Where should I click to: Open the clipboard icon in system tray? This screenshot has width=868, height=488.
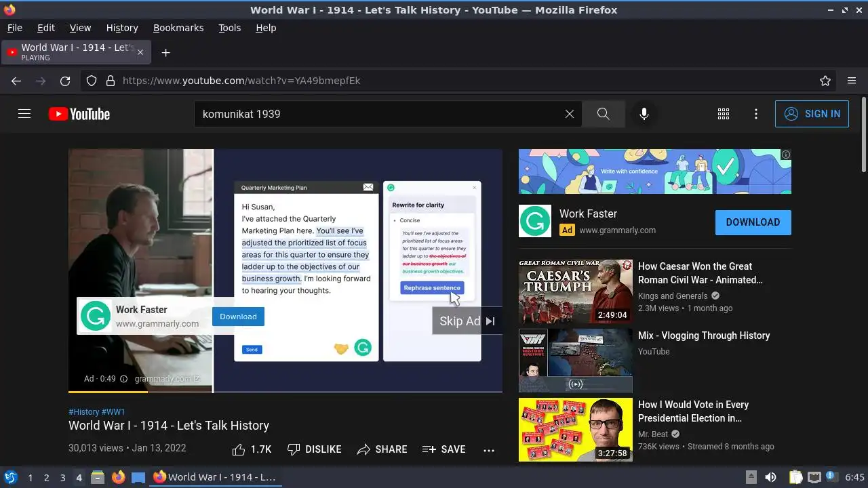point(795,477)
